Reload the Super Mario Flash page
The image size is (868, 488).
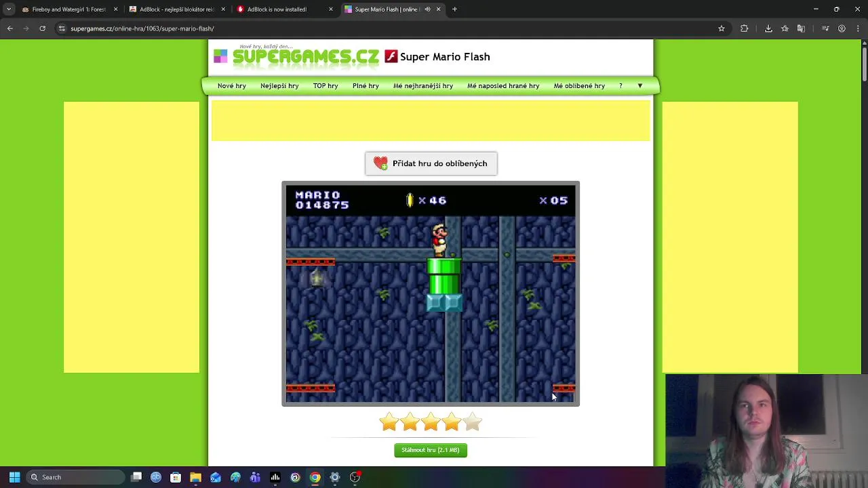coord(42,28)
